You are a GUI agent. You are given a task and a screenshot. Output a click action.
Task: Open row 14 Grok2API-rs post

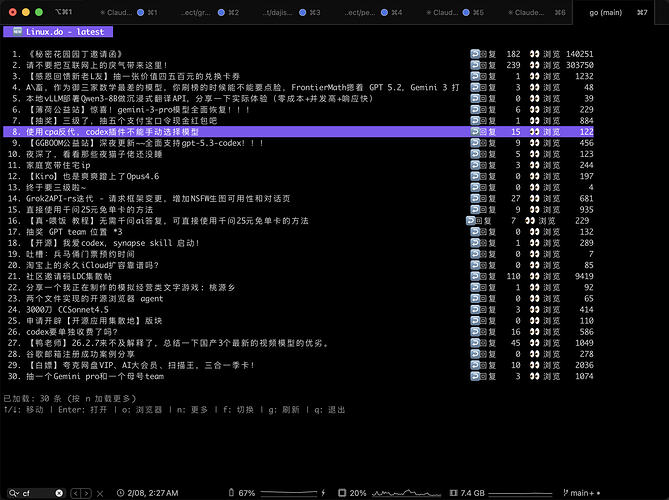(x=298, y=198)
